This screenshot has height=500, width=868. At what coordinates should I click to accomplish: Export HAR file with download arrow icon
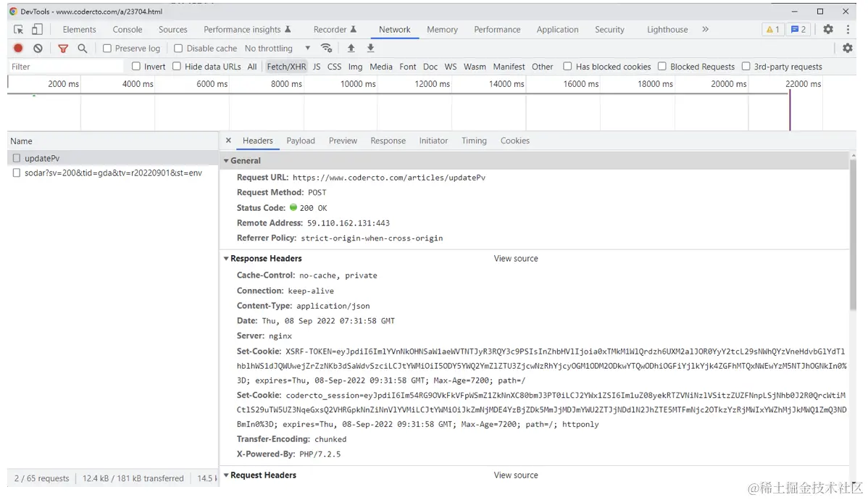click(x=371, y=48)
